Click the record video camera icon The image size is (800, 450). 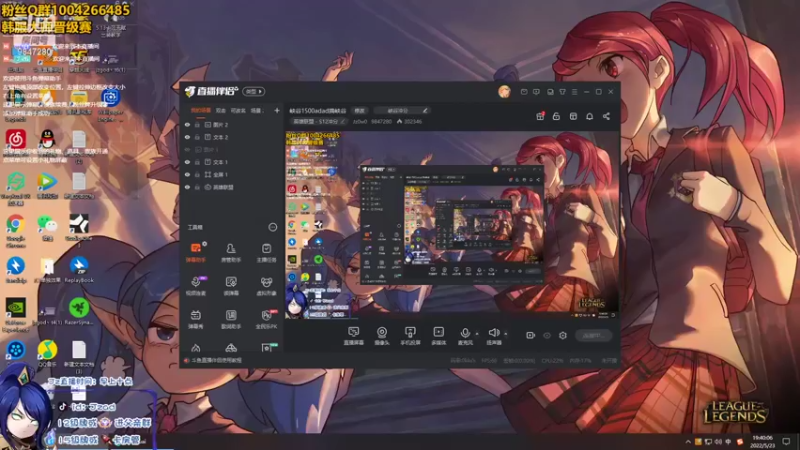531,335
